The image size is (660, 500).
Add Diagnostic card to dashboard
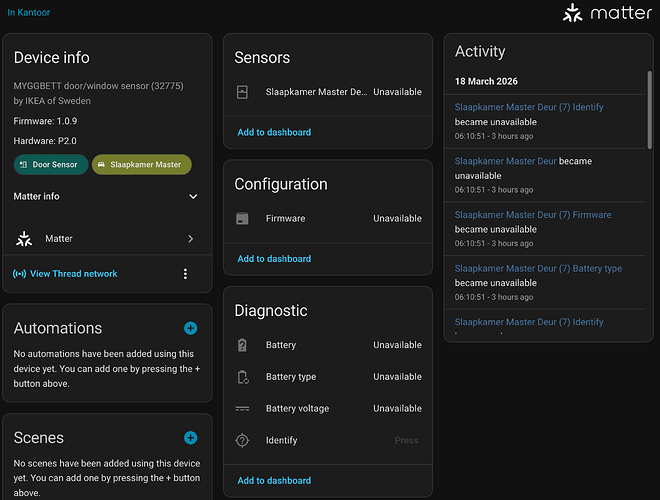point(274,481)
